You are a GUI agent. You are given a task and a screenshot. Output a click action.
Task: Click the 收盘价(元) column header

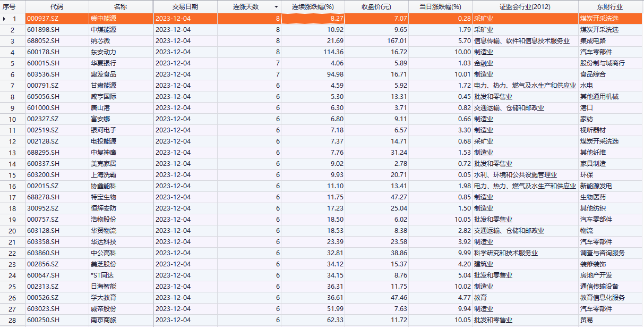(376, 7)
